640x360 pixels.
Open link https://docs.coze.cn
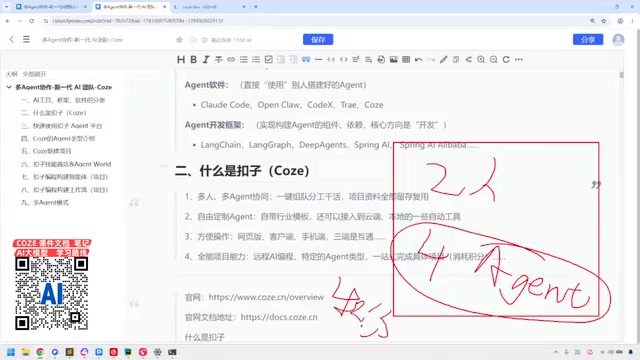coord(279,317)
